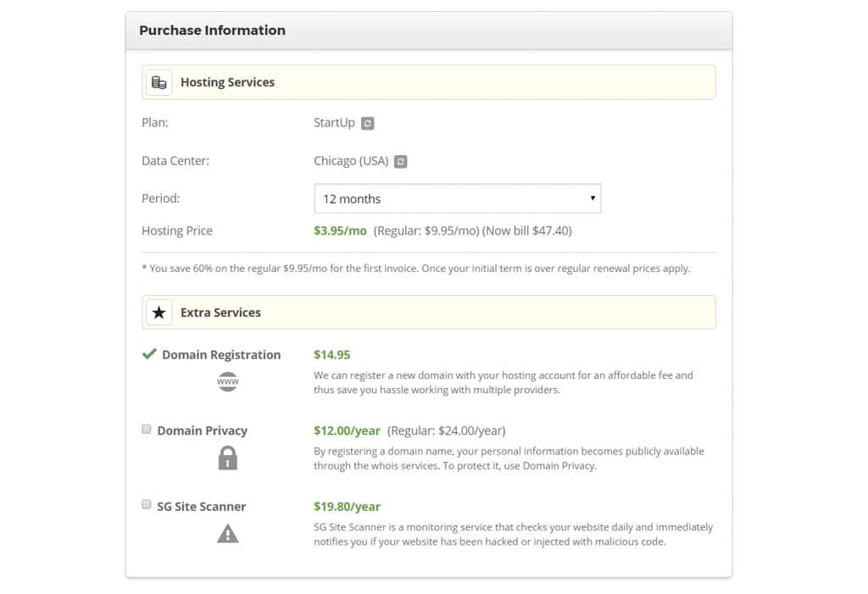Enable the Domain Privacy checkbox
868x594 pixels.
(x=146, y=429)
